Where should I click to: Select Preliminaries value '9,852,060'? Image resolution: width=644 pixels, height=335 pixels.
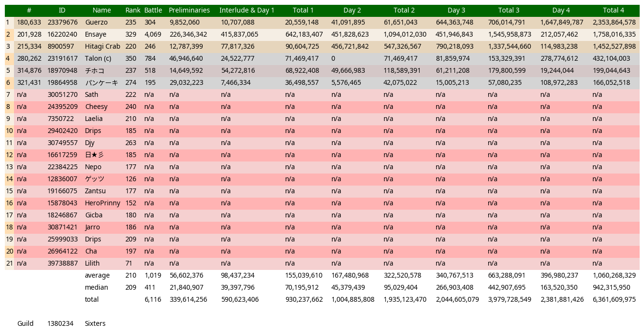[x=184, y=22]
